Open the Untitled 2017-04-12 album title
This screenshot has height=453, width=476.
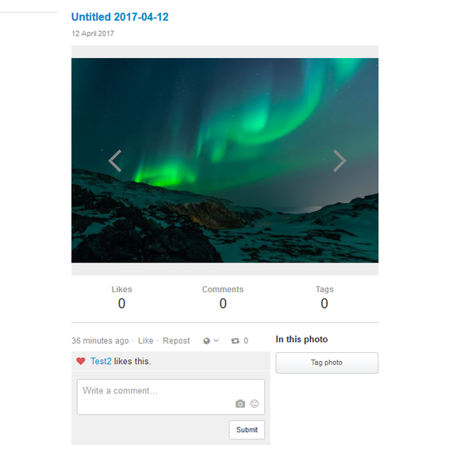coord(120,17)
